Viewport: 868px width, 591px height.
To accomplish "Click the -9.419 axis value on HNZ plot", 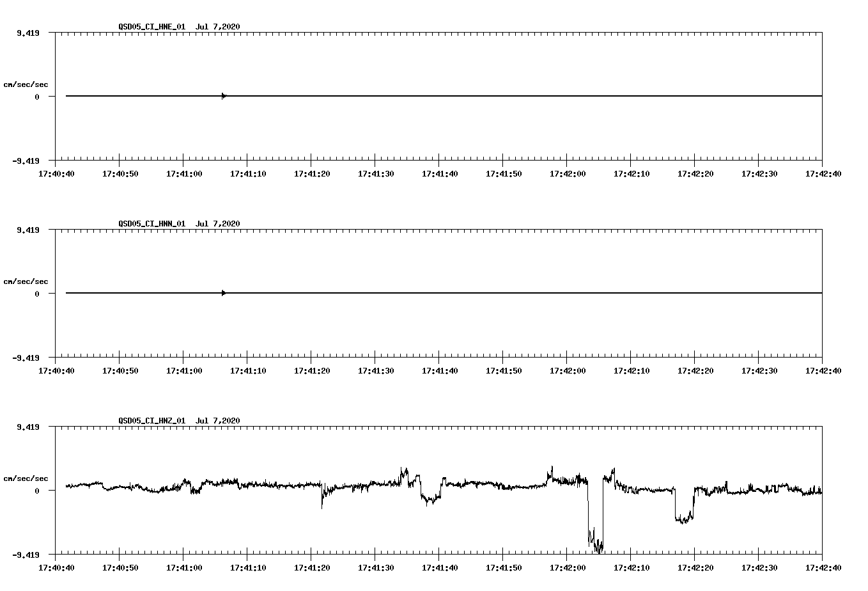I will 26,555.
